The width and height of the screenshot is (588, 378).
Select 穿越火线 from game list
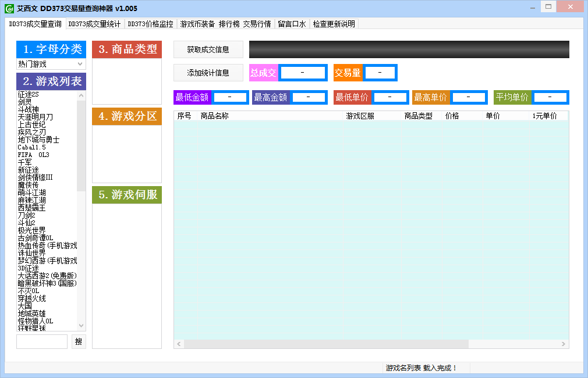click(32, 298)
